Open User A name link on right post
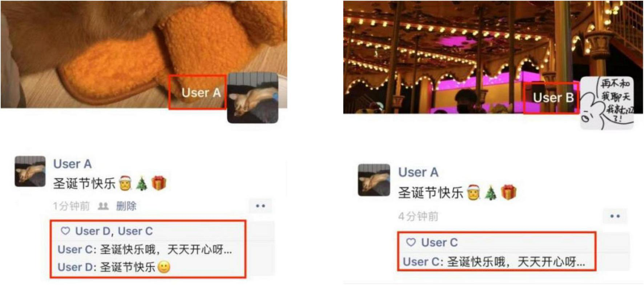Screen dimensions: 644x285 click(x=418, y=172)
